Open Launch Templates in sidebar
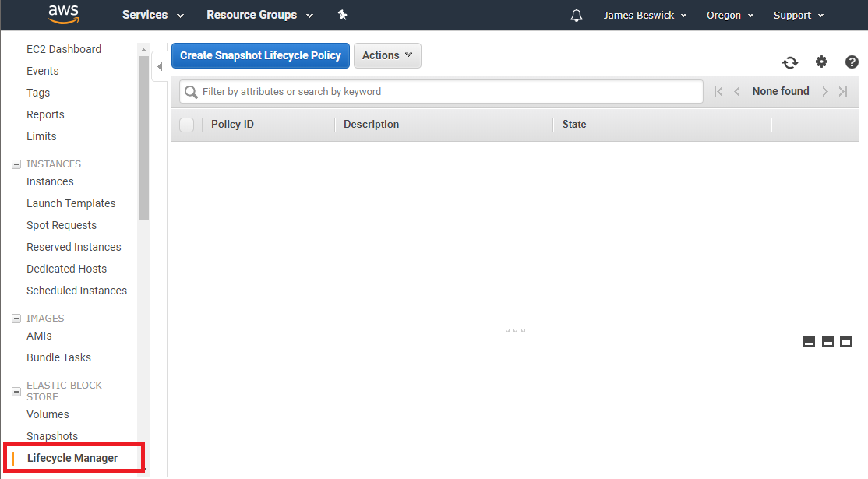The height and width of the screenshot is (479, 868). tap(71, 203)
